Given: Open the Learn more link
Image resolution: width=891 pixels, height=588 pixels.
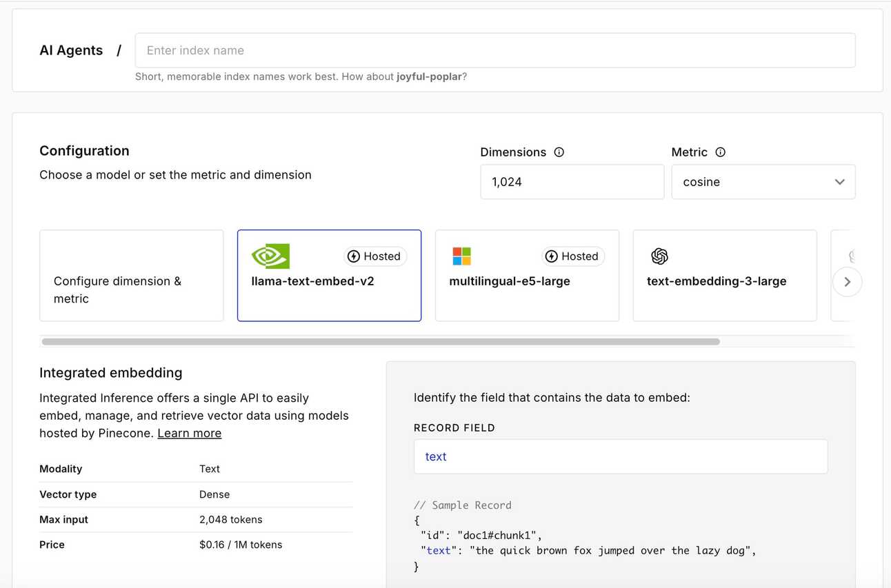Looking at the screenshot, I should [189, 434].
